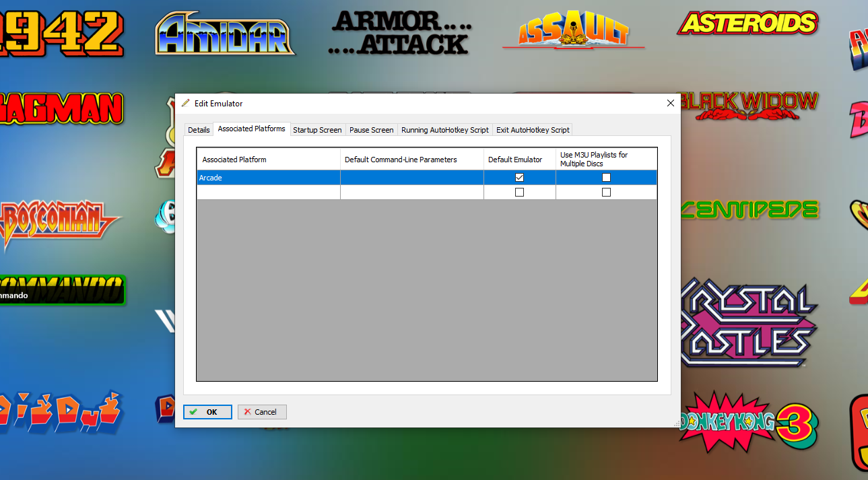The width and height of the screenshot is (868, 480).
Task: Select the Arcade platform cell
Action: pyautogui.click(x=269, y=178)
